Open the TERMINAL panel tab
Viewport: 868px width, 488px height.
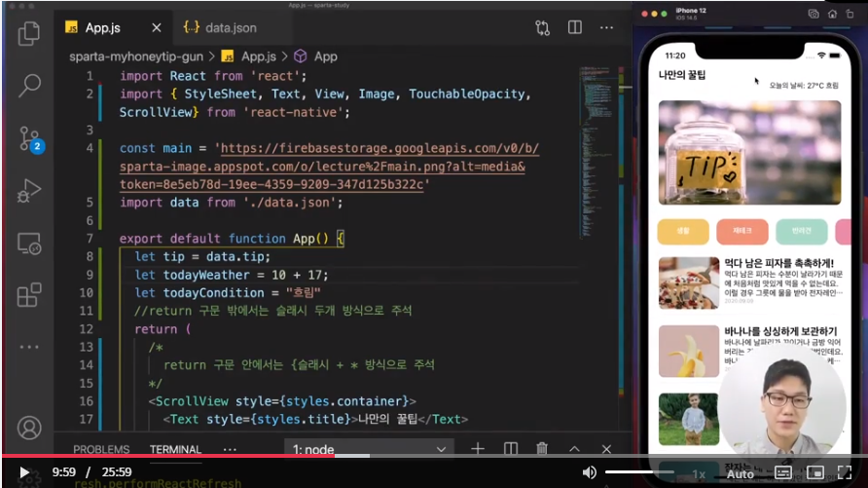click(175, 449)
